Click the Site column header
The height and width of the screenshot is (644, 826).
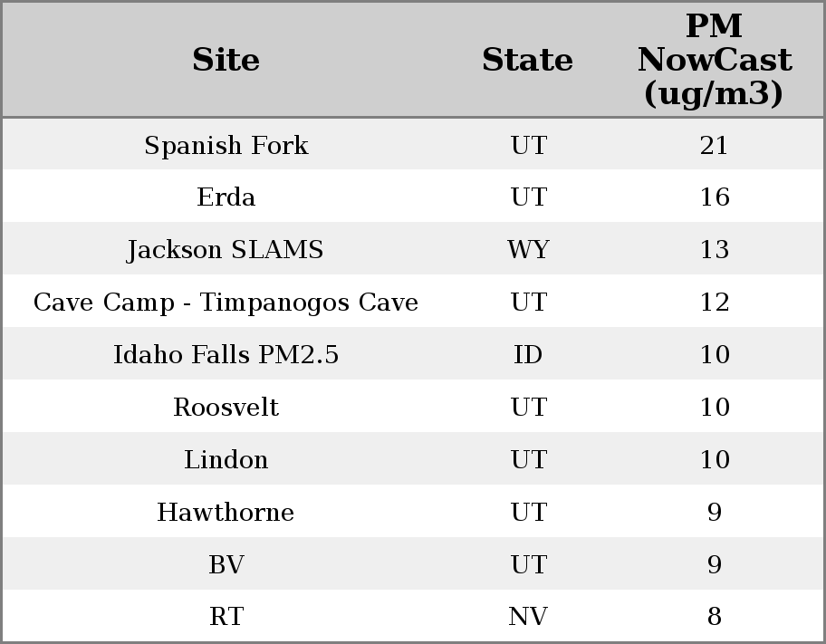tap(226, 61)
